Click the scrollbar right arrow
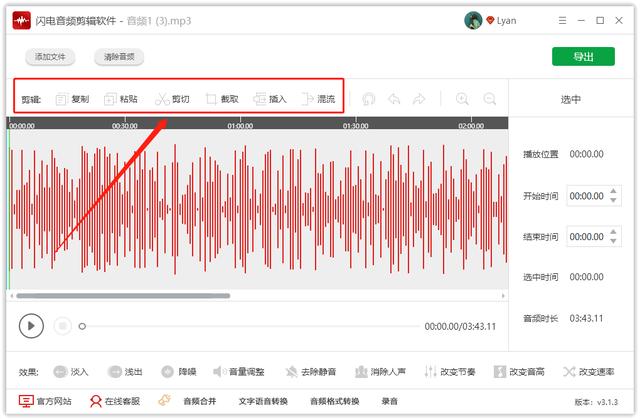This screenshot has width=640, height=420. point(503,296)
